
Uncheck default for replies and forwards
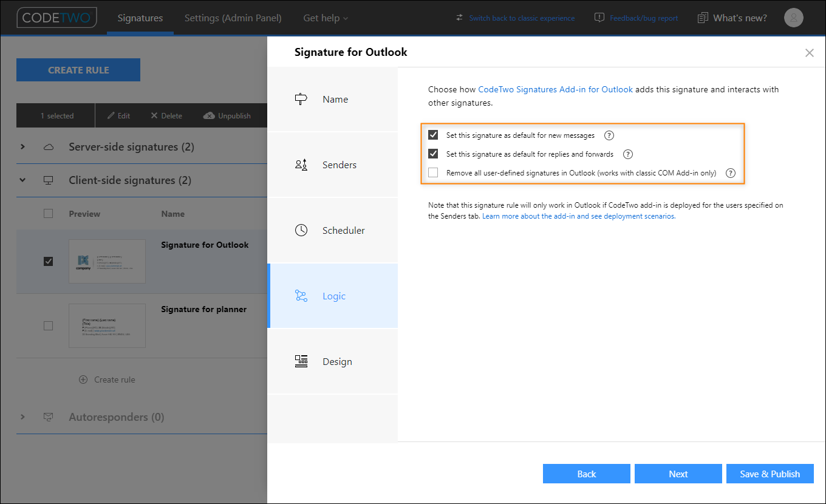tap(433, 154)
